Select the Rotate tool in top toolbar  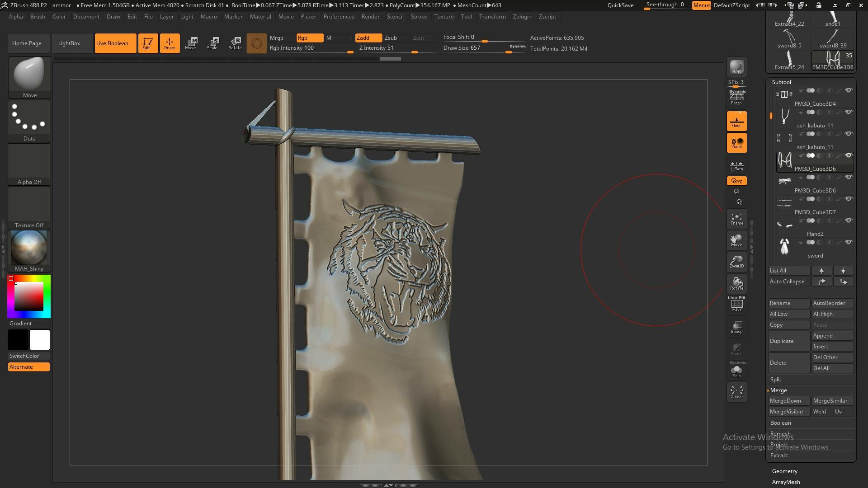point(235,43)
